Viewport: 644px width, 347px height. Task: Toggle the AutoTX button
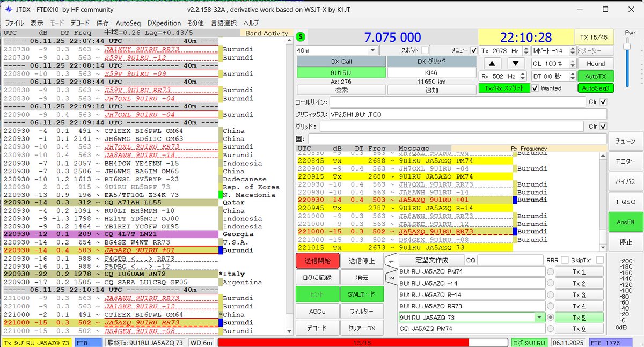pyautogui.click(x=596, y=76)
